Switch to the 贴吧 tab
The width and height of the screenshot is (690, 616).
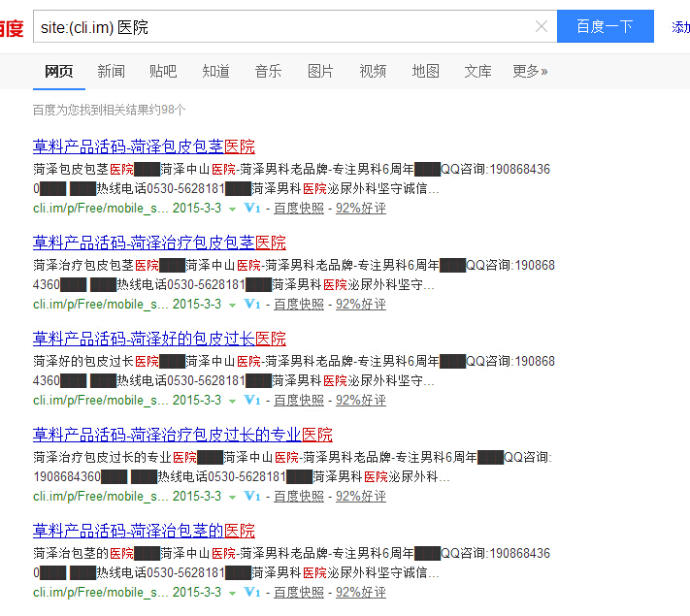point(163,71)
